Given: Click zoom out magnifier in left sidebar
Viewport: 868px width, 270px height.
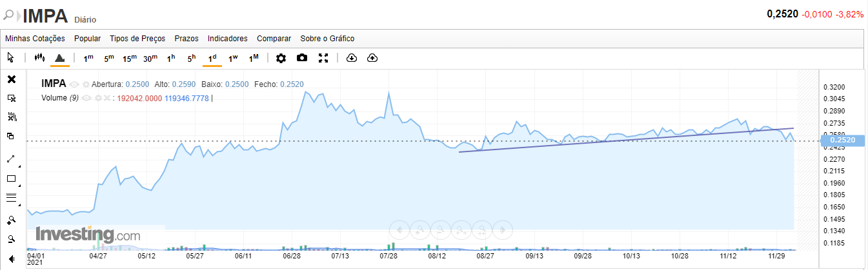Looking at the screenshot, I should point(11,239).
